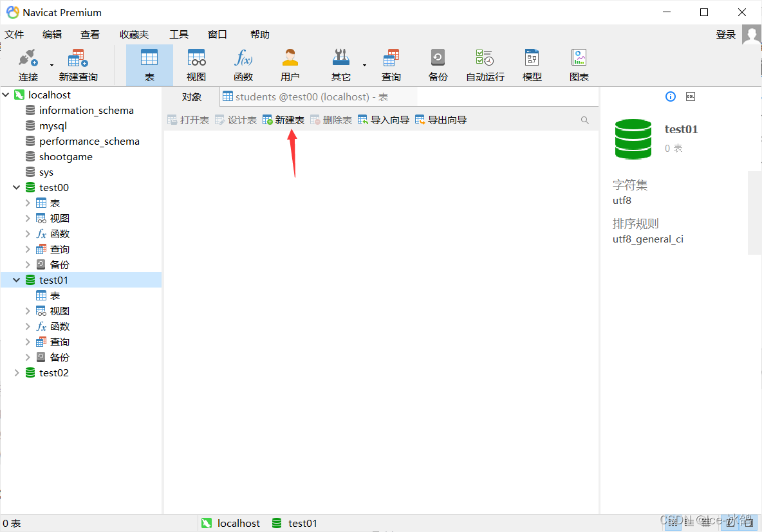The height and width of the screenshot is (532, 762).
Task: Open the Model (模型) toolbar icon
Action: coord(532,58)
